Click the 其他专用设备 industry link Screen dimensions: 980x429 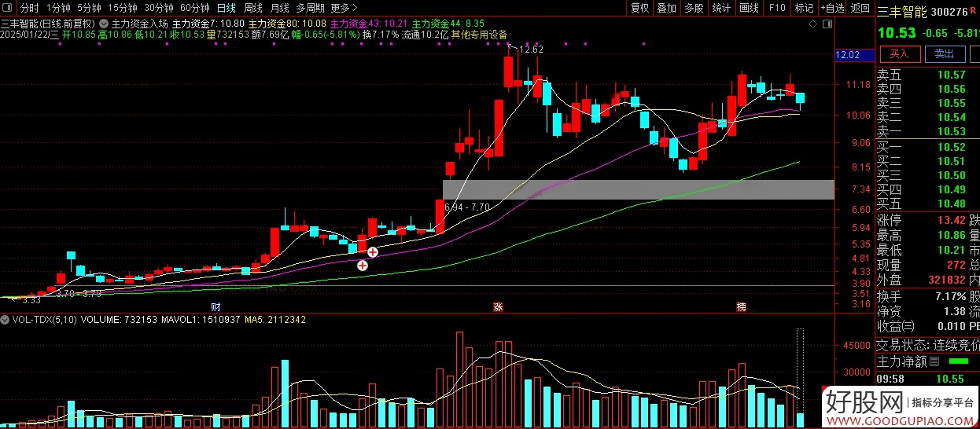pos(479,35)
